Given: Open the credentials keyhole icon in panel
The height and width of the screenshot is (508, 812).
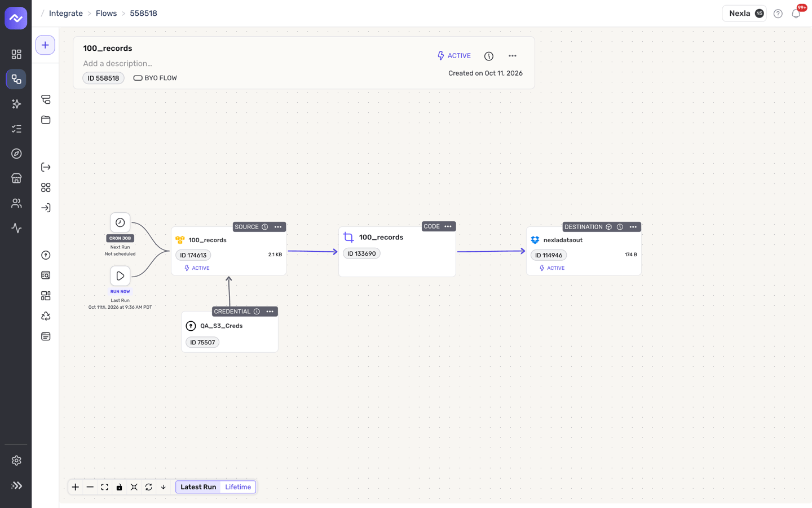Looking at the screenshot, I should click(x=46, y=255).
